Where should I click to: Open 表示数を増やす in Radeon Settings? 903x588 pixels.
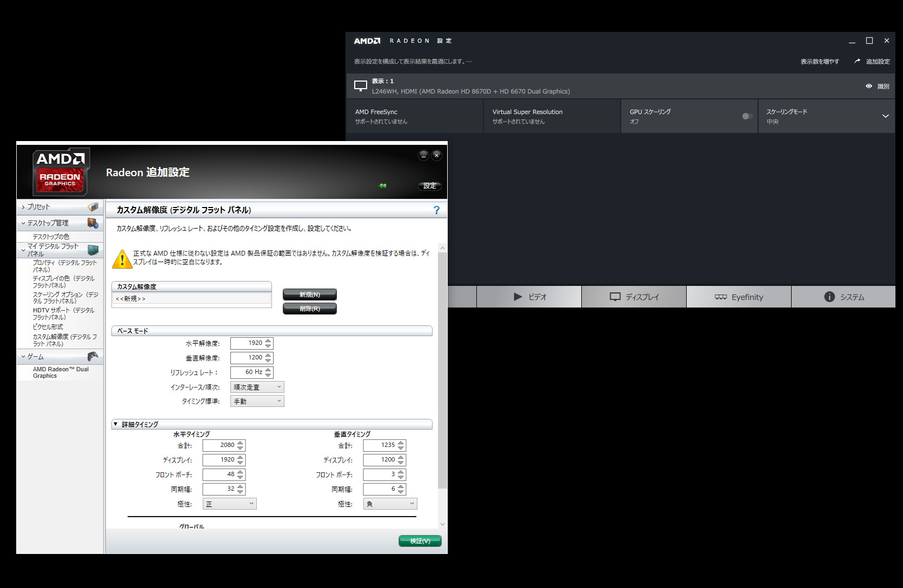[x=820, y=62]
